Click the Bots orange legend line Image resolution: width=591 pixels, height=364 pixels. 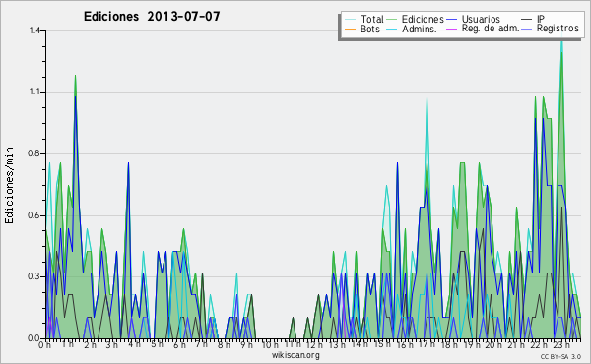point(350,29)
